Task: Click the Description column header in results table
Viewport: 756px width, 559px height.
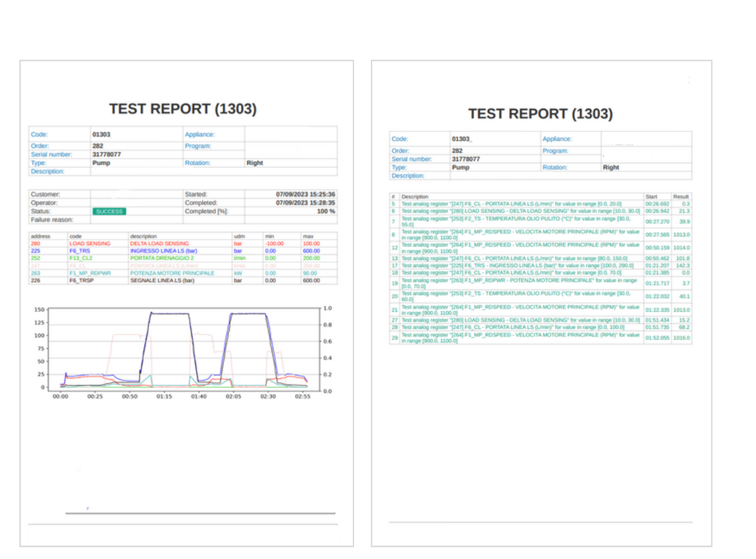Action: [415, 197]
